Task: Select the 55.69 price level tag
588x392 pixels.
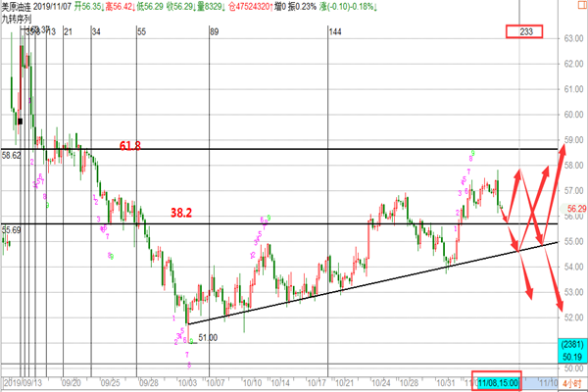Action: point(12,229)
